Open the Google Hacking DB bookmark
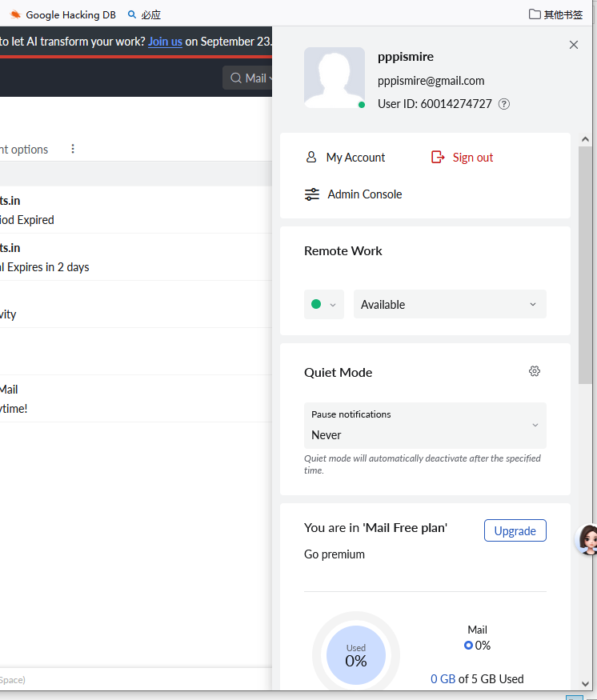The image size is (597, 700). click(62, 14)
